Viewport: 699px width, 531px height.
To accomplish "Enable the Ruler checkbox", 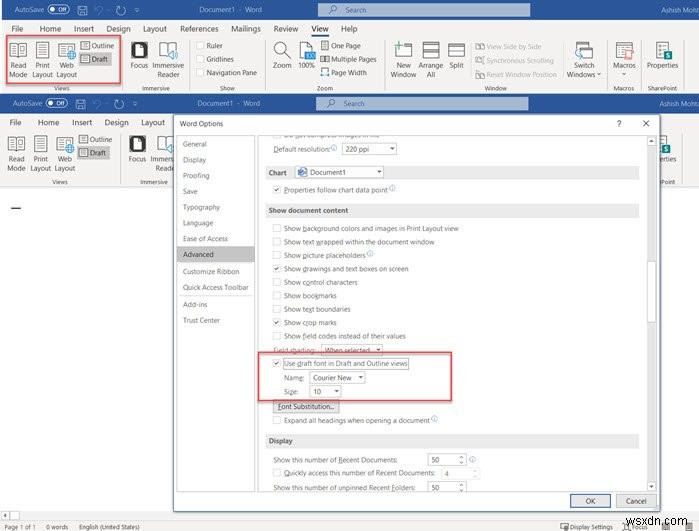I will click(x=200, y=45).
